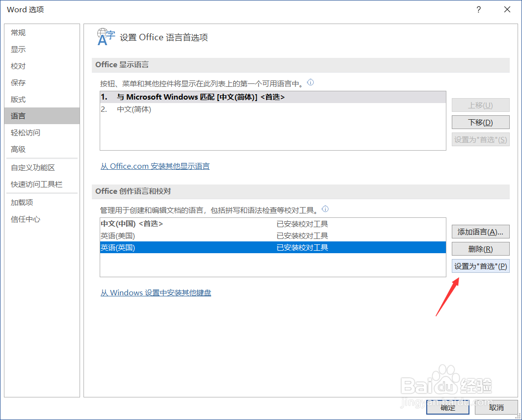Click the 取消 button

496,407
